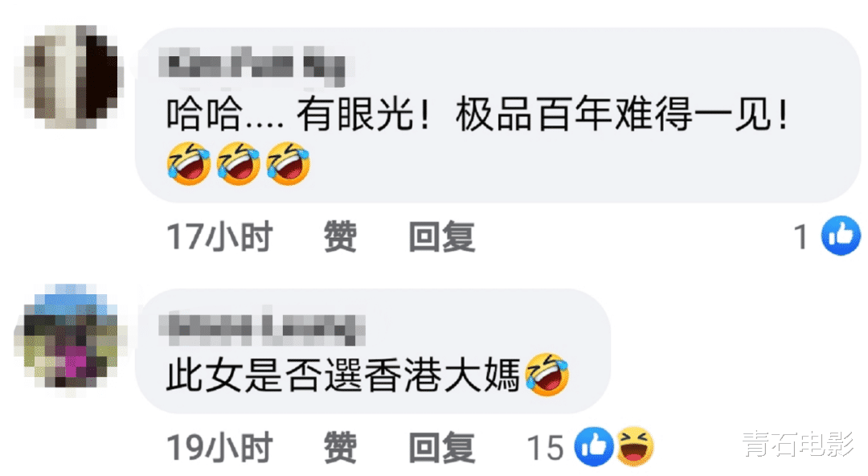Click the blue thumbs-up reaction on first comment
This screenshot has height=476, width=868.
(x=841, y=236)
